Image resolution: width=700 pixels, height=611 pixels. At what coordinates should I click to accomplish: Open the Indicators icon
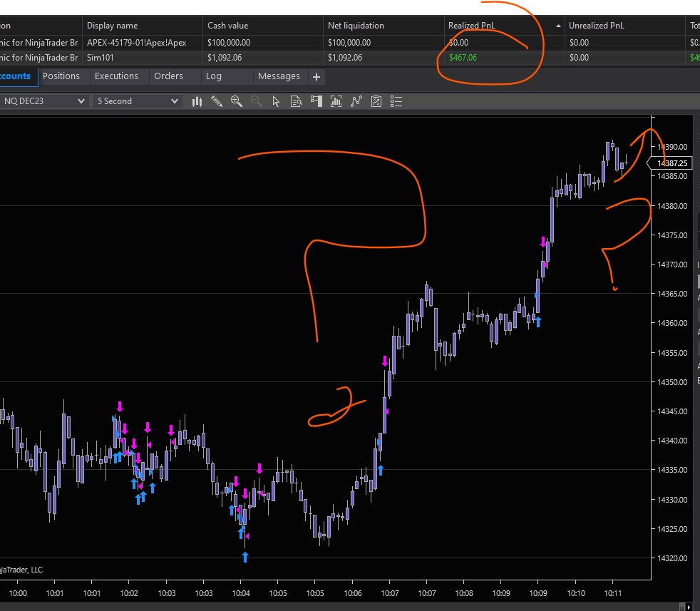tap(356, 102)
